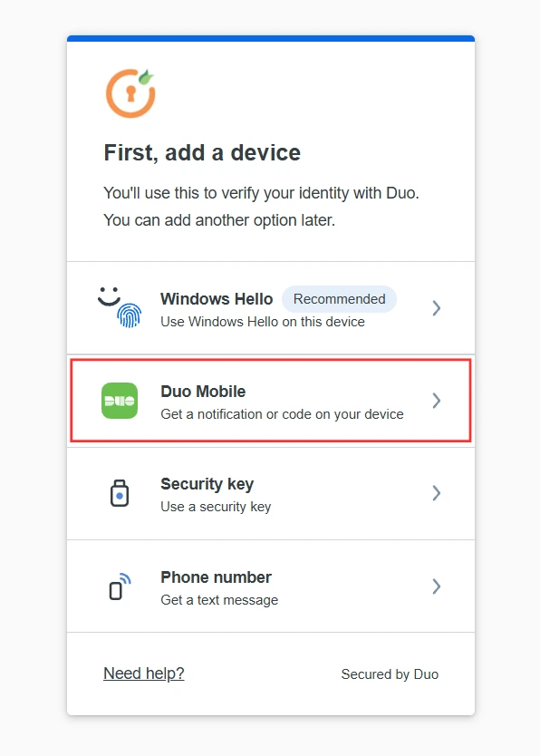The height and width of the screenshot is (756, 540).
Task: Open Duo Mobile via its right arrow
Action: tap(436, 400)
